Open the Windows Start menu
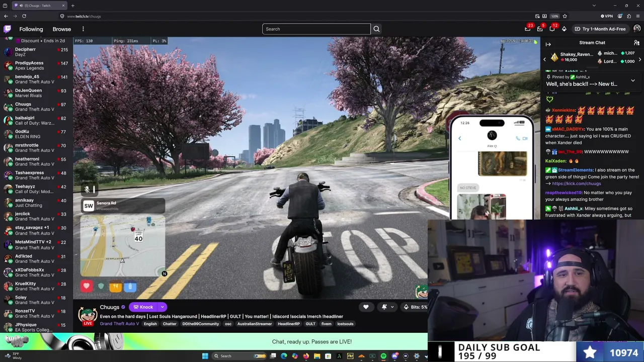This screenshot has height=362, width=644. tap(205, 356)
